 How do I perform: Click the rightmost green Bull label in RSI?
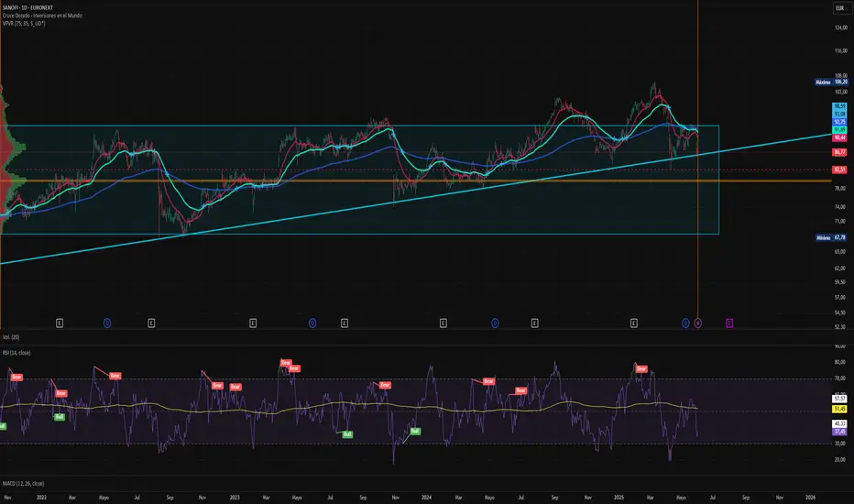click(415, 431)
